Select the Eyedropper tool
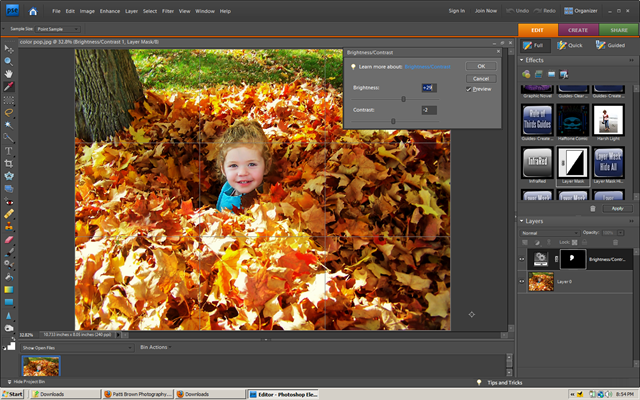Screen dimensions: 640x400 click(x=9, y=87)
